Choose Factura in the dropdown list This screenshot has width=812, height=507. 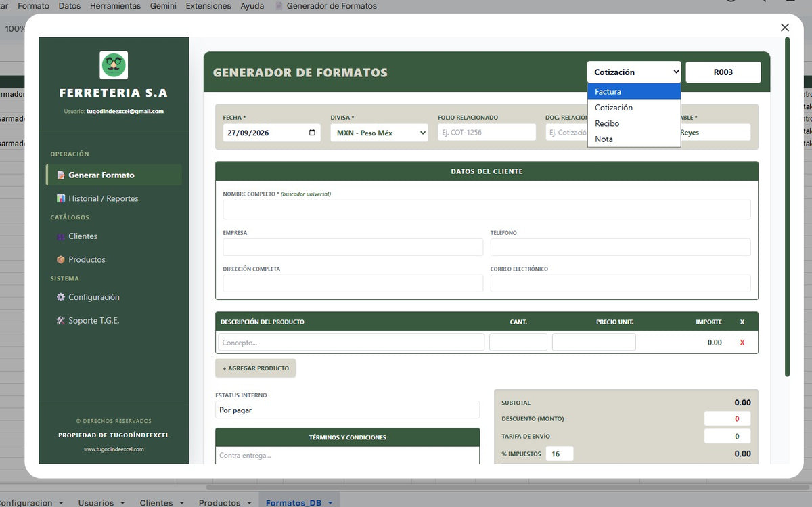point(634,91)
